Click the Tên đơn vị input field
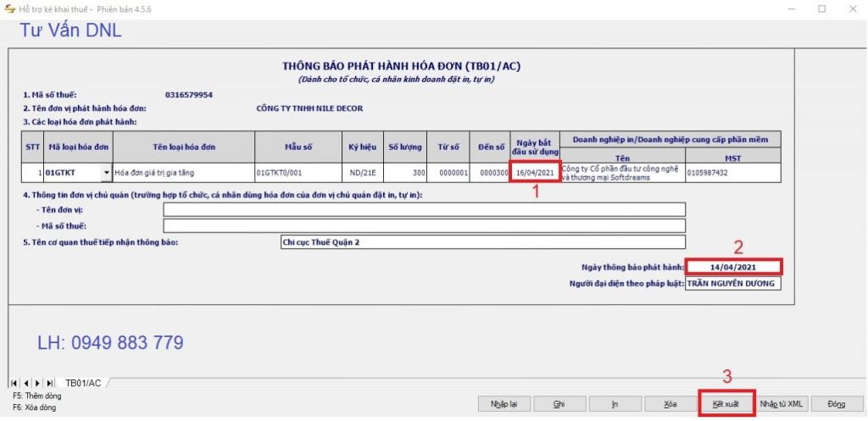The width and height of the screenshot is (868, 421). coord(424,210)
